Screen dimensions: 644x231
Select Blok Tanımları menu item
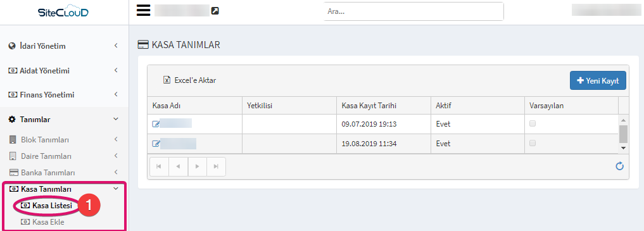pyautogui.click(x=45, y=140)
